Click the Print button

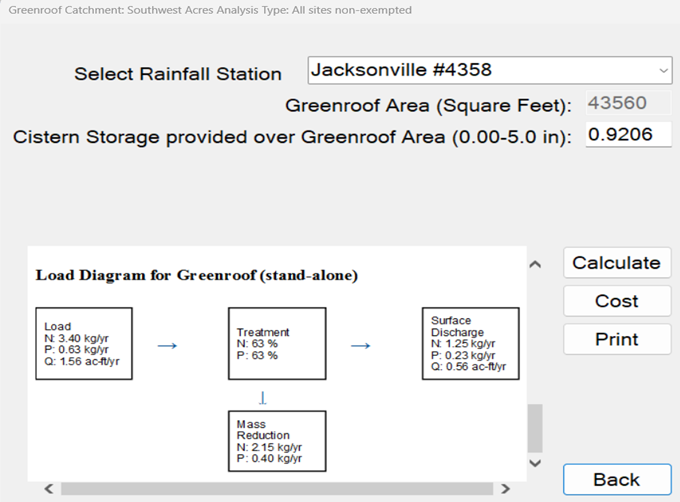pyautogui.click(x=616, y=339)
